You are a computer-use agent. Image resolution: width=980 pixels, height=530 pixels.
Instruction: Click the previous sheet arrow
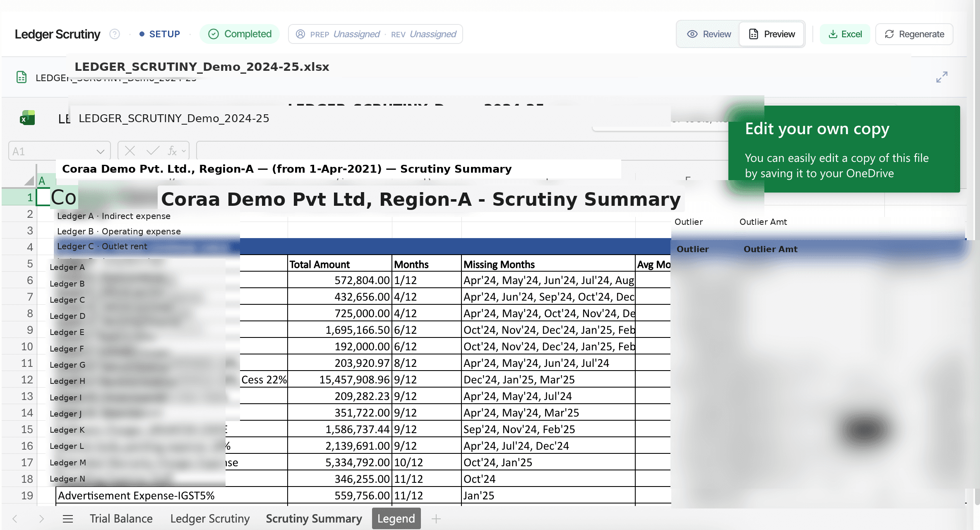pos(15,519)
